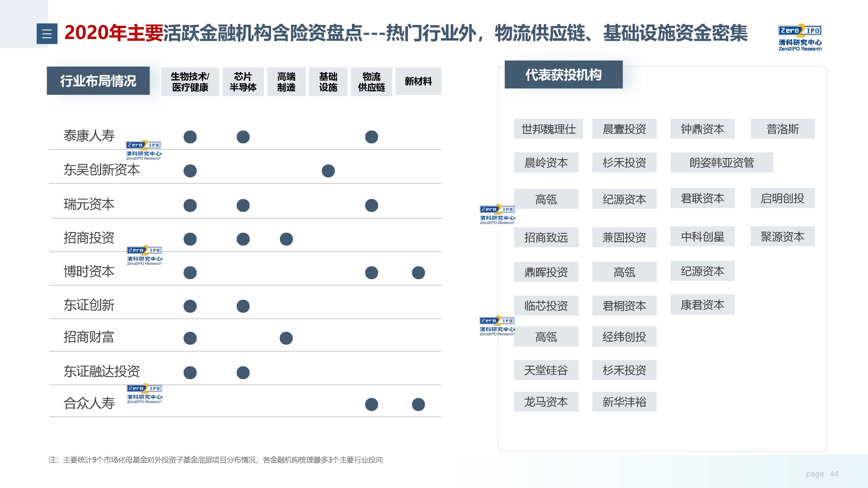The image size is (868, 488).
Task: Click 泰康人寿 dot under 芯片半导体
Action: (x=243, y=137)
